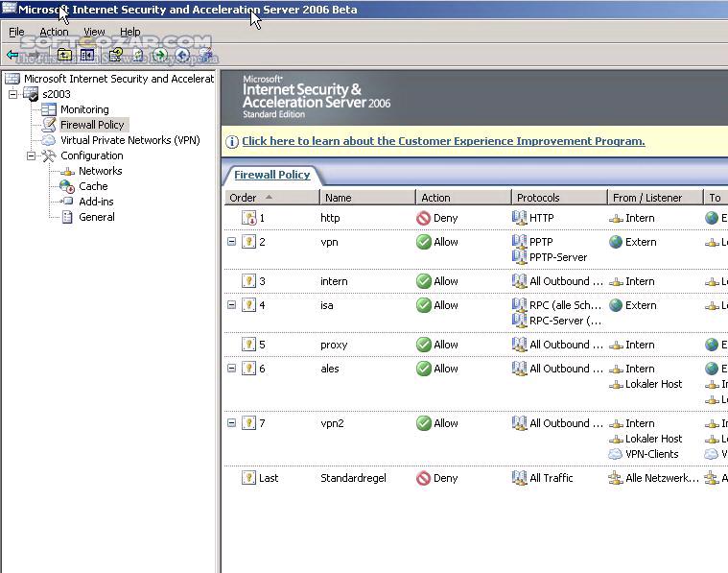Sort rules by the Order column header
This screenshot has width=728, height=573.
tap(272, 198)
